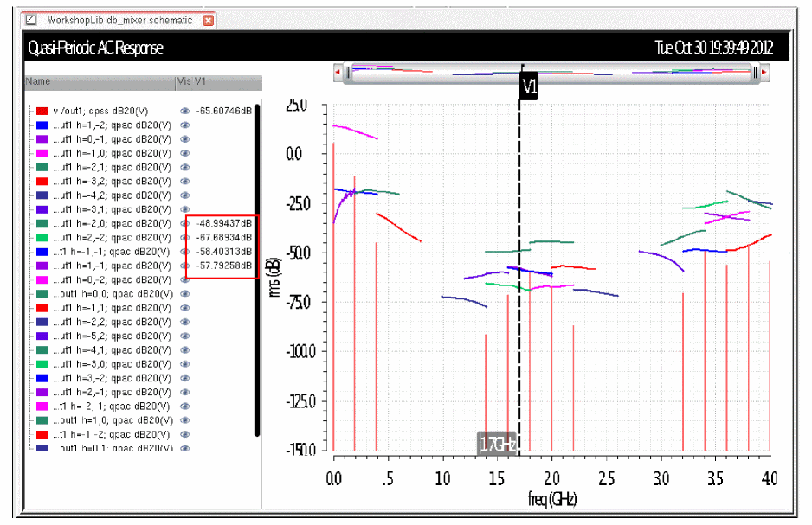Click green swatch of h=2,-2 trace
This screenshot has width=812, height=525.
(42, 237)
